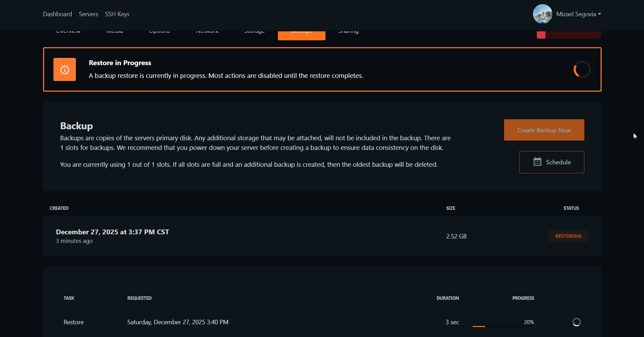Select the highlighted orange Backups tab
This screenshot has width=644, height=337.
(302, 35)
